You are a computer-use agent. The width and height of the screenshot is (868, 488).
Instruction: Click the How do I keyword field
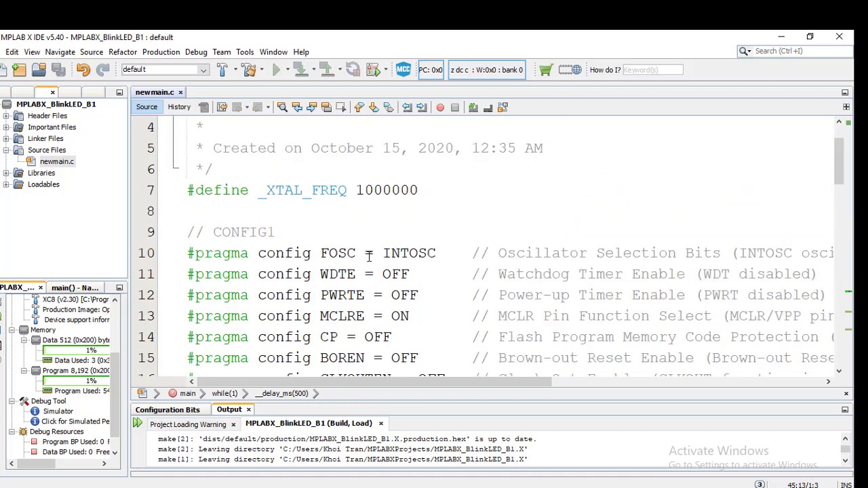pyautogui.click(x=652, y=70)
